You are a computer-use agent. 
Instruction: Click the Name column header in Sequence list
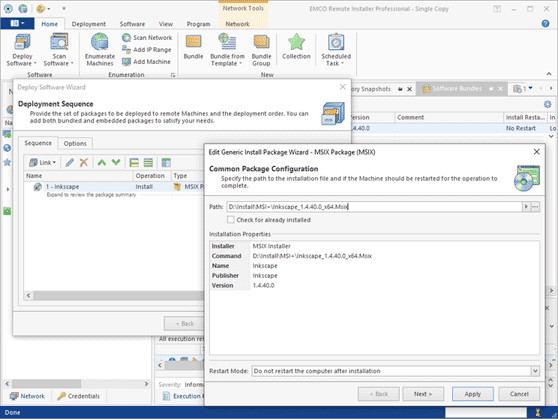coord(79,176)
